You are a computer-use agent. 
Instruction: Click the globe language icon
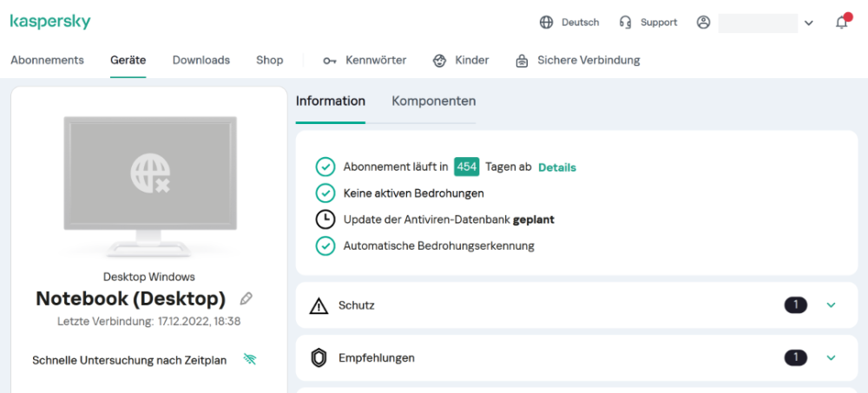point(546,23)
